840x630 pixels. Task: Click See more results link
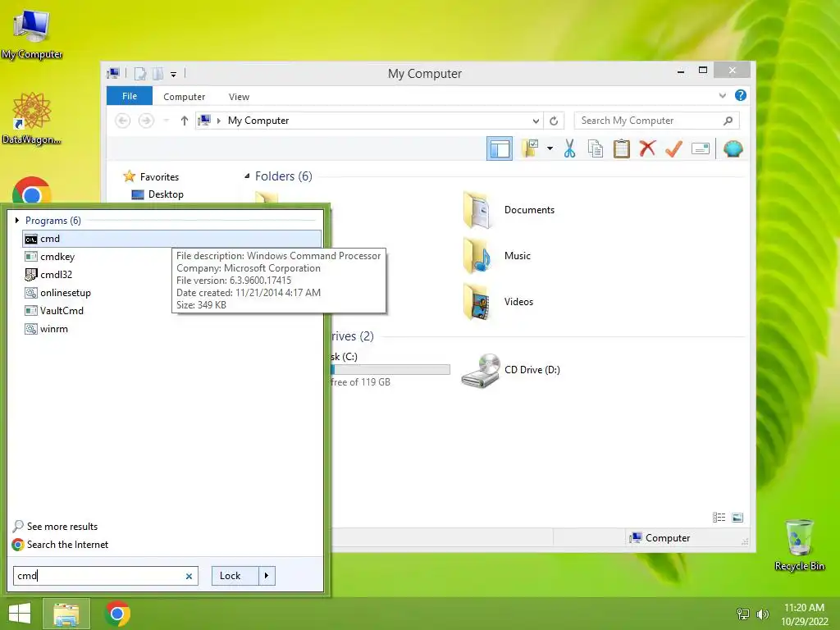pos(55,527)
